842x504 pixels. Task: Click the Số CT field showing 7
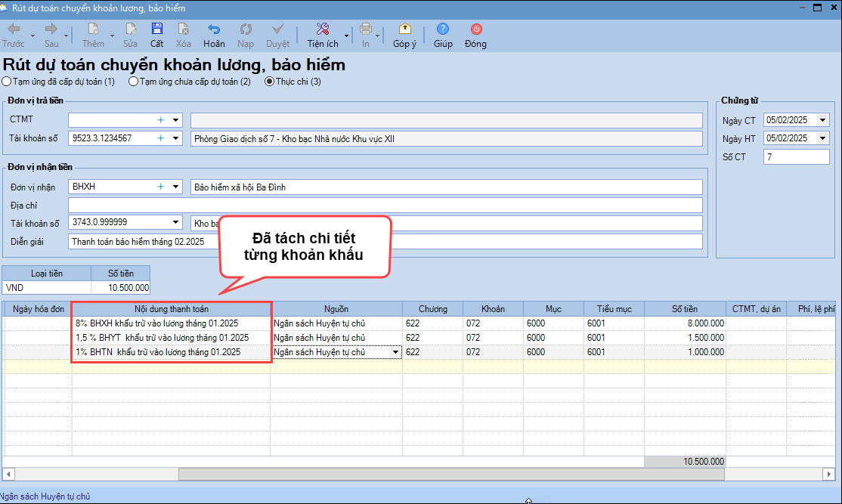pyautogui.click(x=797, y=156)
